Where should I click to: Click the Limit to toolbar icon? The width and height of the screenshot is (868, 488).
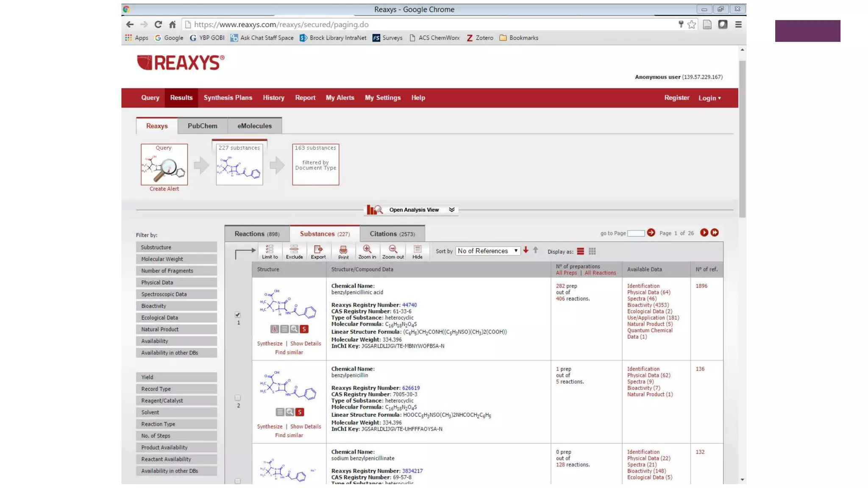tap(270, 251)
